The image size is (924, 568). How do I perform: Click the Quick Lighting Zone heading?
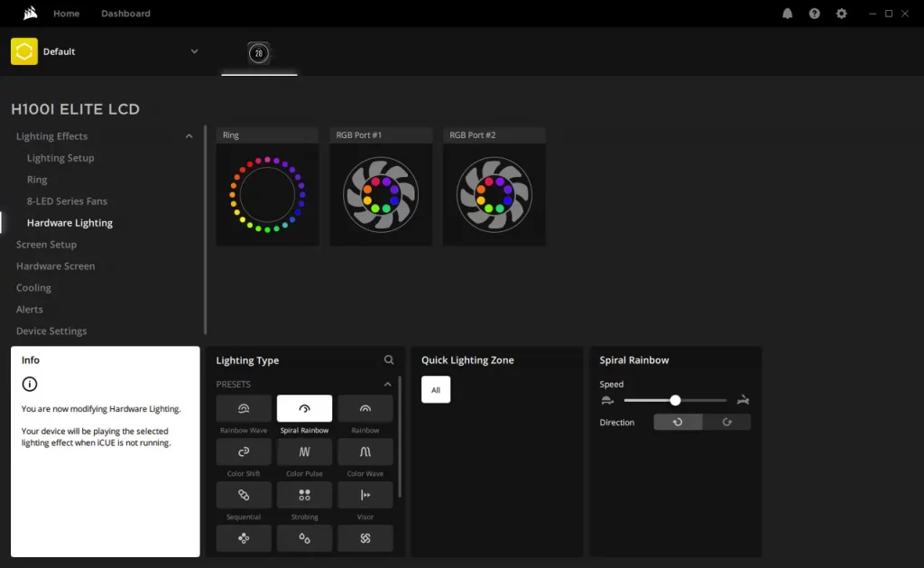click(x=467, y=359)
